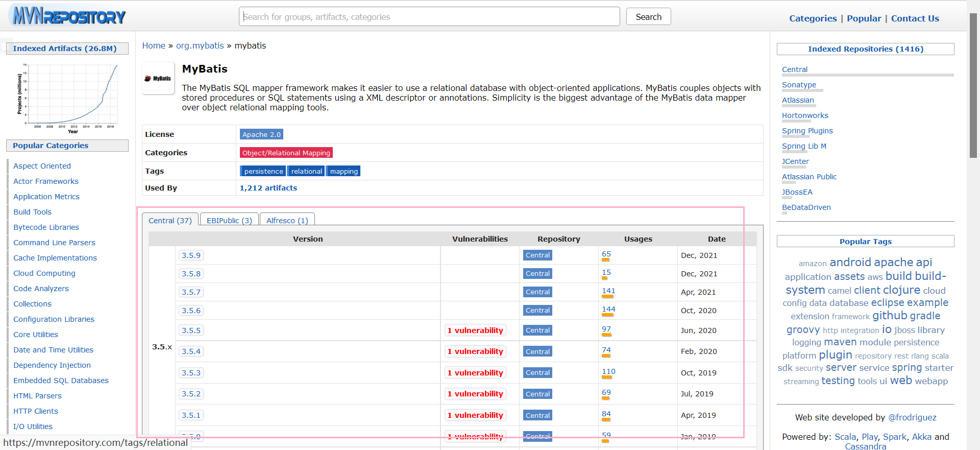Open the 65 usages link
Viewport: 980px width, 450px height.
(606, 254)
